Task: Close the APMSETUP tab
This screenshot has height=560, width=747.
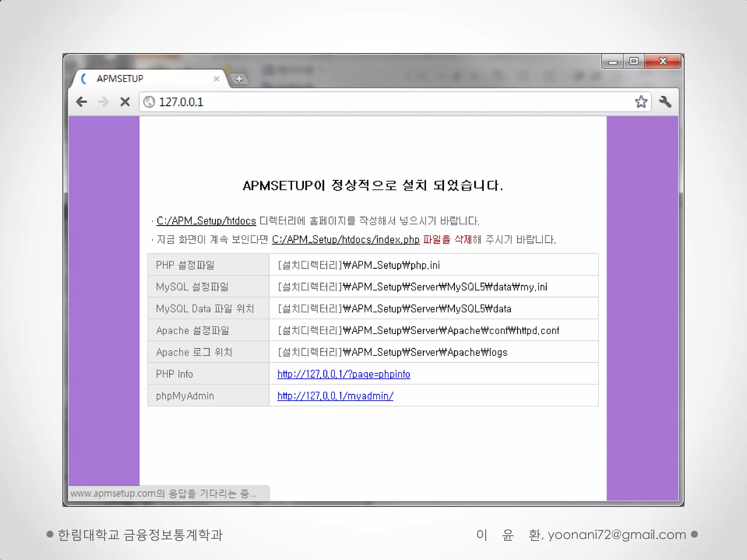Action: pyautogui.click(x=216, y=79)
